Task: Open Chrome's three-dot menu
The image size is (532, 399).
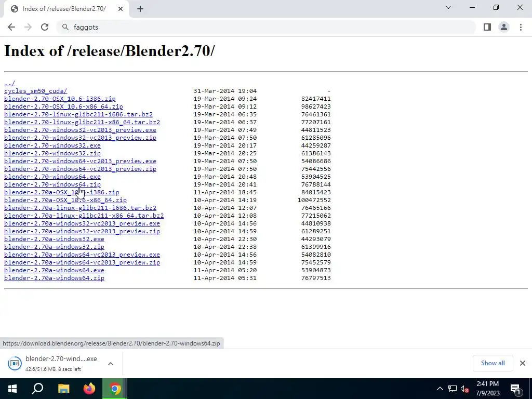Action: click(521, 27)
